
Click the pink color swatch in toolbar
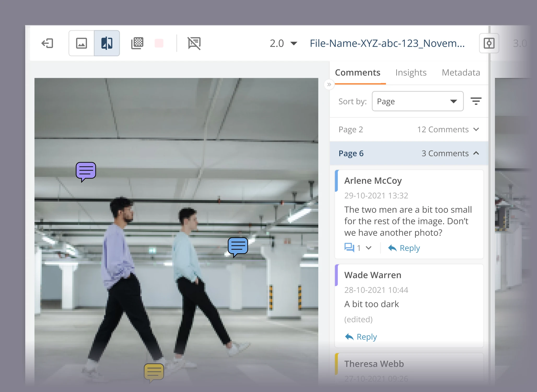[x=159, y=43]
